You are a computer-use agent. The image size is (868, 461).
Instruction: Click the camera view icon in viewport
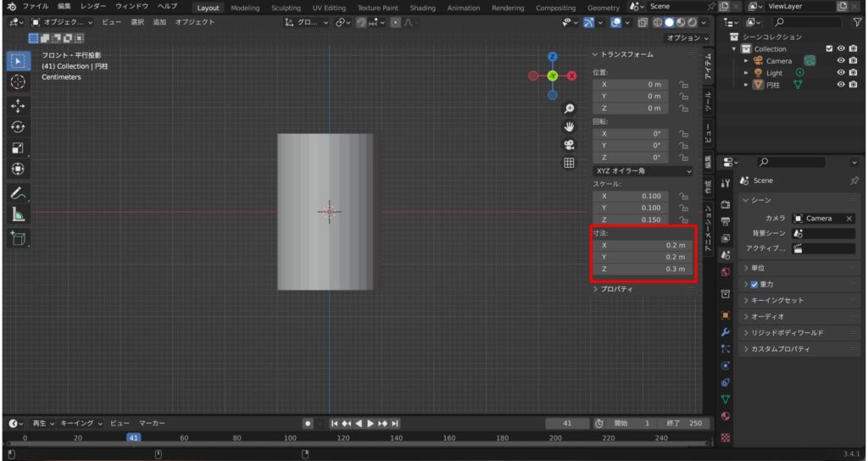coord(570,144)
